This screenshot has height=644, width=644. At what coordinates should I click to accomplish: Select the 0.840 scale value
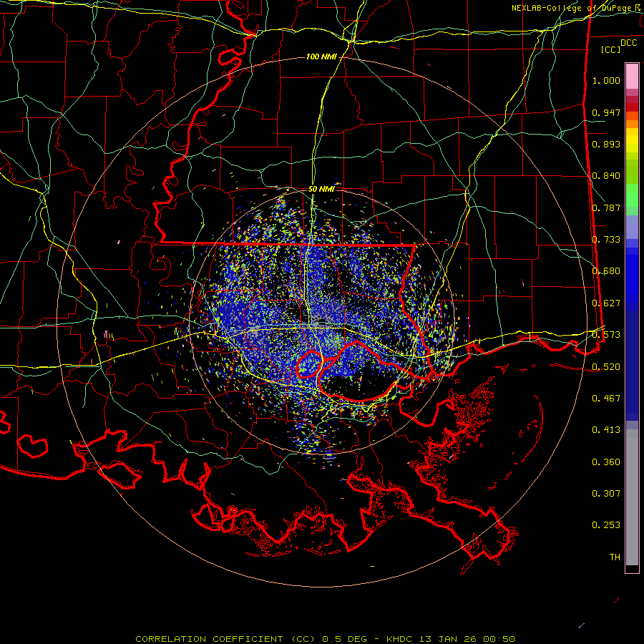[x=606, y=176]
